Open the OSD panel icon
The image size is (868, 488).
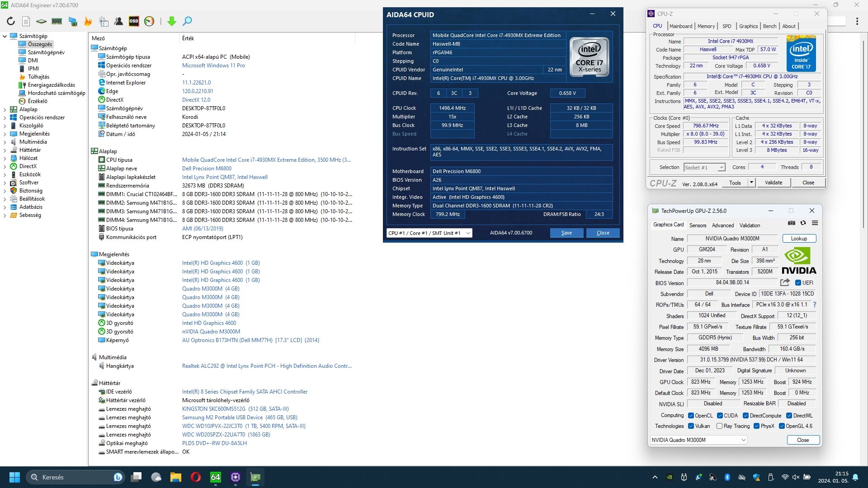coord(134,21)
